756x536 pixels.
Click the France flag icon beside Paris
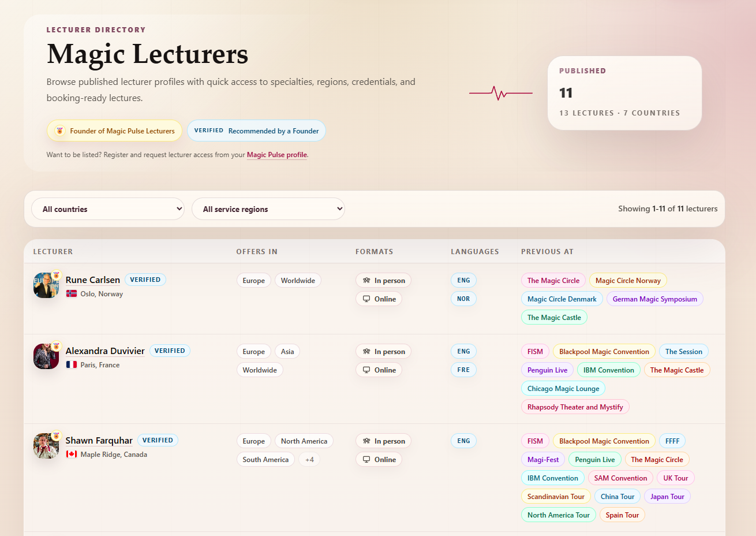coord(72,364)
